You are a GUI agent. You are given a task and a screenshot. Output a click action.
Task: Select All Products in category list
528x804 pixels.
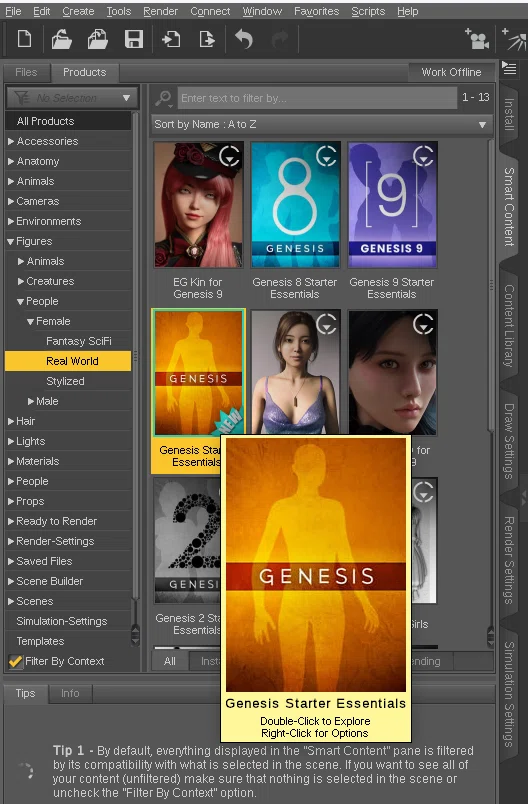point(68,121)
